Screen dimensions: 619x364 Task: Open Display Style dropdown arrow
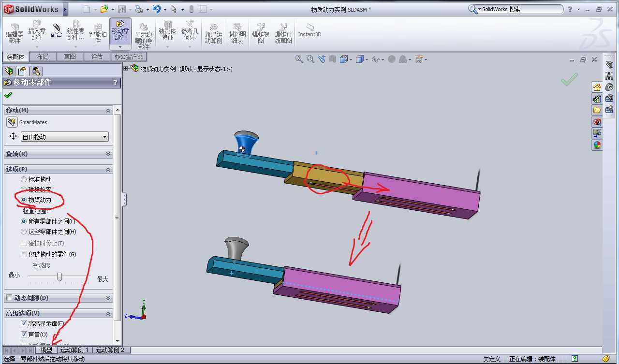(367, 59)
